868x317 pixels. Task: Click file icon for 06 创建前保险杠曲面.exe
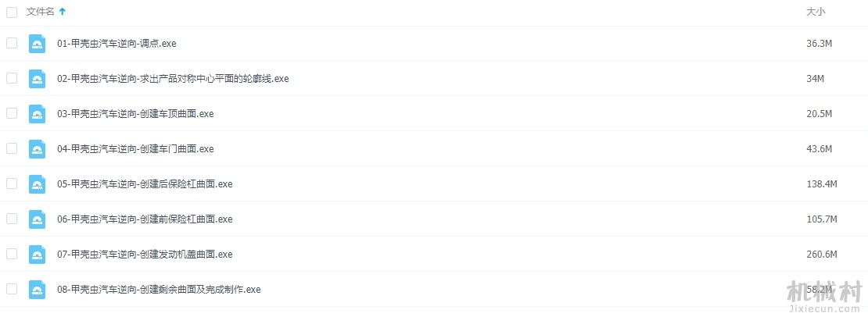tap(37, 219)
